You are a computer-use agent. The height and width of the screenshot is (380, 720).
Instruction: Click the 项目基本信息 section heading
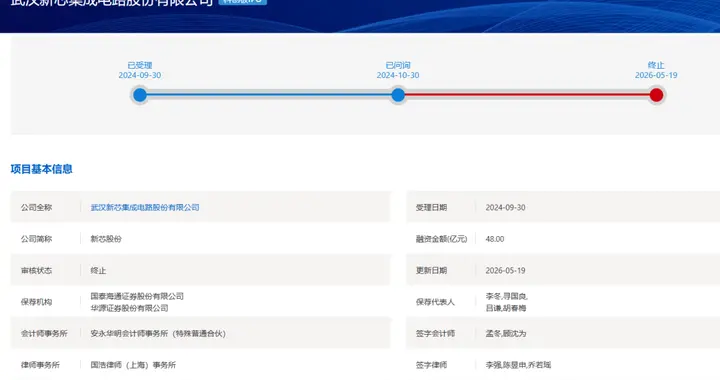[x=41, y=169]
